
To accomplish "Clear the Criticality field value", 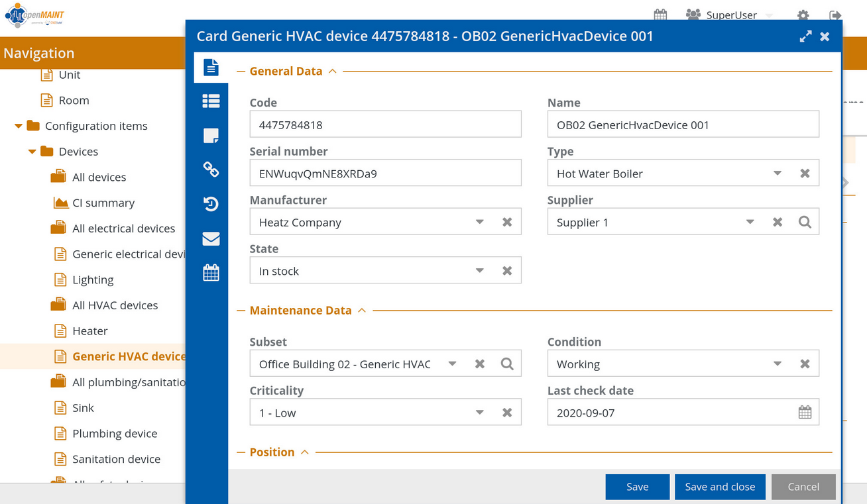I will (507, 413).
